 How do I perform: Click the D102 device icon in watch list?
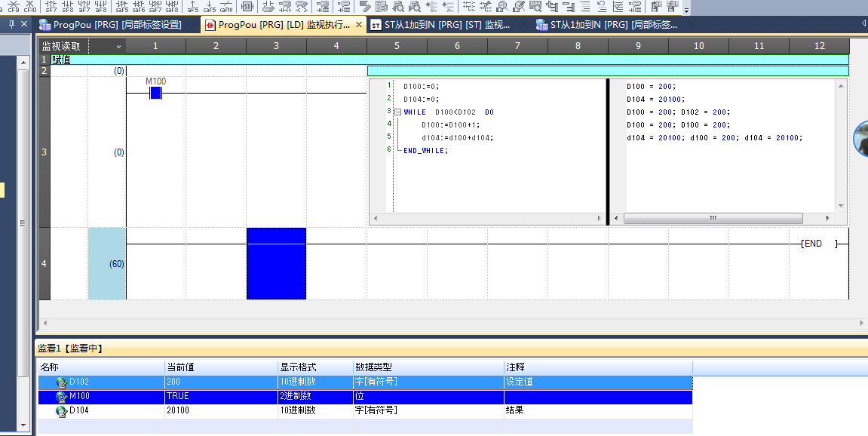61,382
